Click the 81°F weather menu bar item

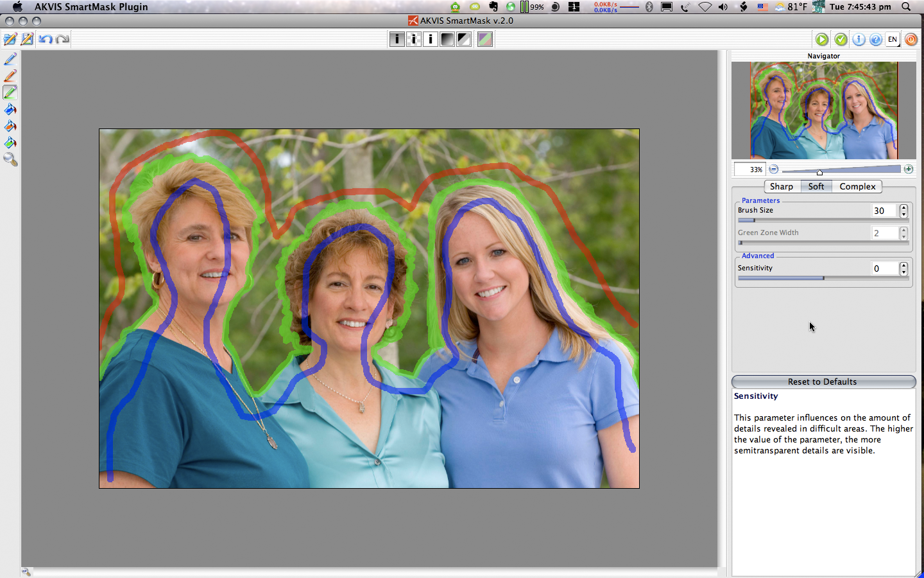pyautogui.click(x=791, y=7)
